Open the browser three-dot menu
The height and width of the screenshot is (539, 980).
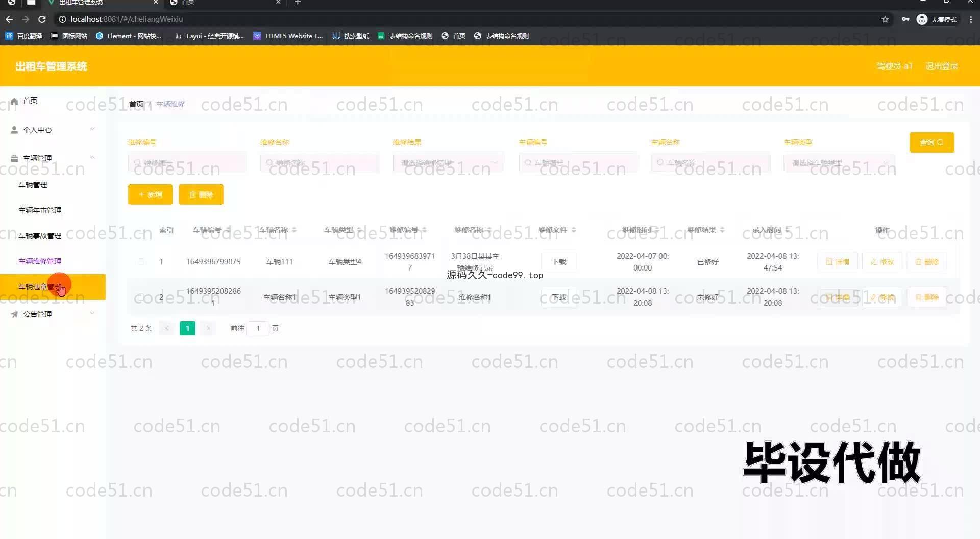coord(971,19)
